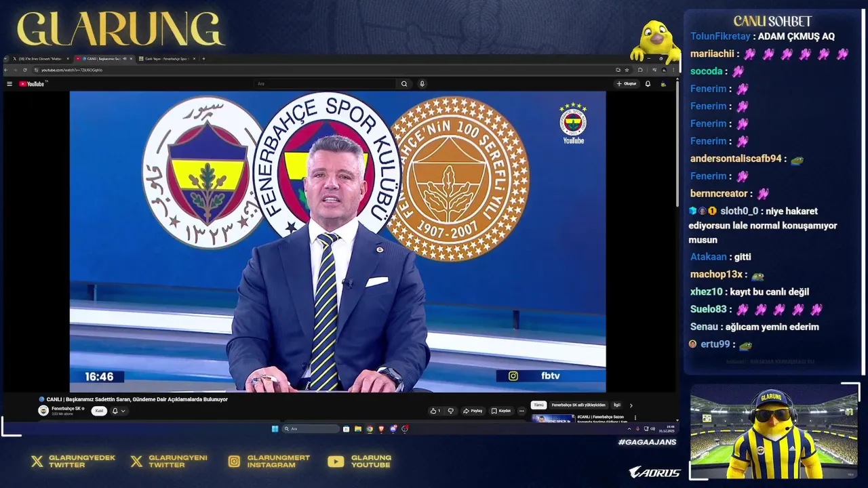Click the Oluştur create button
This screenshot has height=488, width=868.
click(x=627, y=84)
